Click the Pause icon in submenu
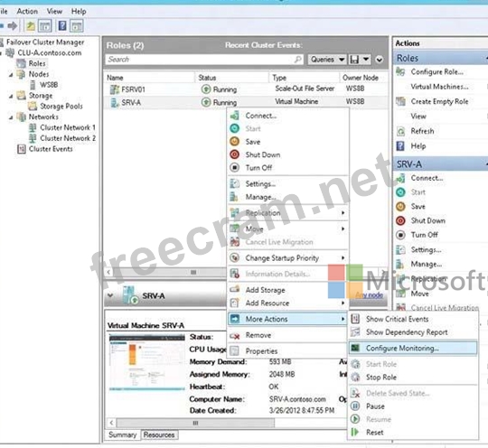 tap(355, 406)
